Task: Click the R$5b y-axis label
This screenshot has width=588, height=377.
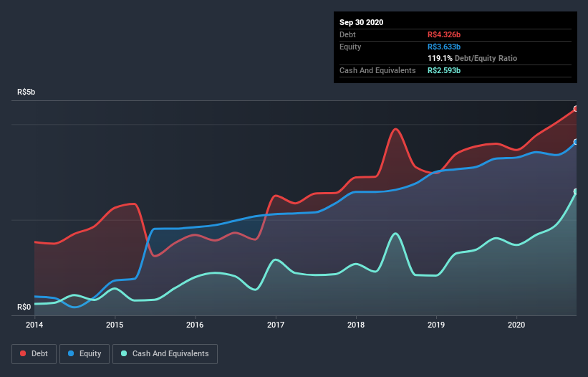Action: pos(26,92)
